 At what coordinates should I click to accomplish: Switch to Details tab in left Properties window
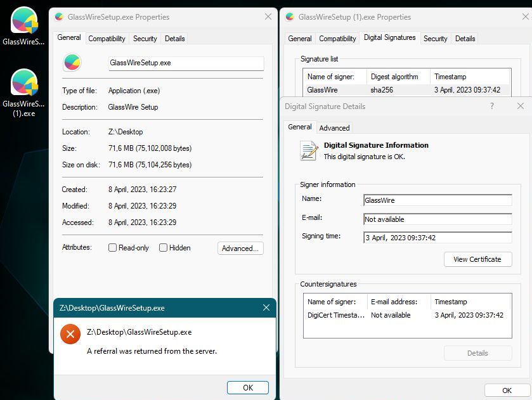pyautogui.click(x=175, y=39)
